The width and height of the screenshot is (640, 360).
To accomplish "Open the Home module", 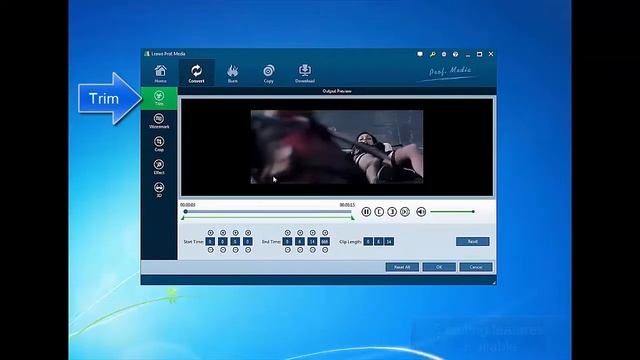I will pos(160,73).
